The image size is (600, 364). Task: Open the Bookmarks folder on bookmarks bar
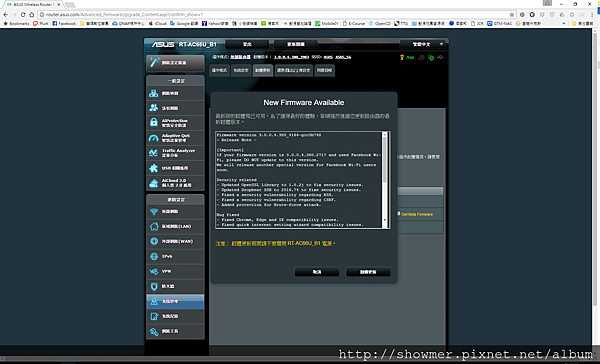[x=16, y=24]
